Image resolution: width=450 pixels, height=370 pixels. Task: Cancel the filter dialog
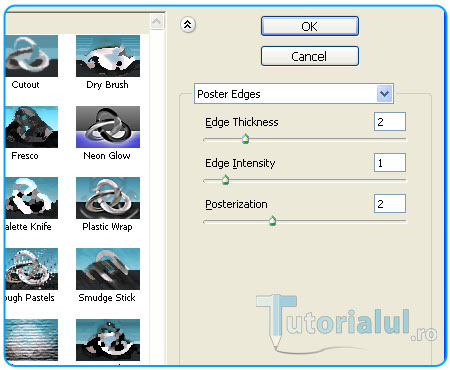(310, 56)
